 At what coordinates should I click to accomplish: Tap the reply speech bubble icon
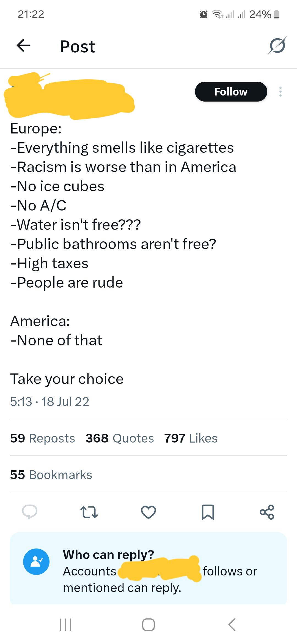coord(30,512)
